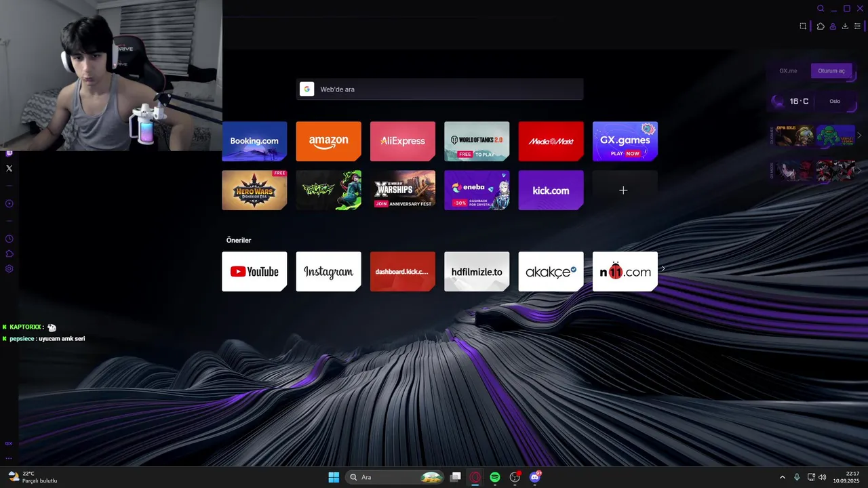Open the MediaMarkt speed dial tile

click(551, 141)
